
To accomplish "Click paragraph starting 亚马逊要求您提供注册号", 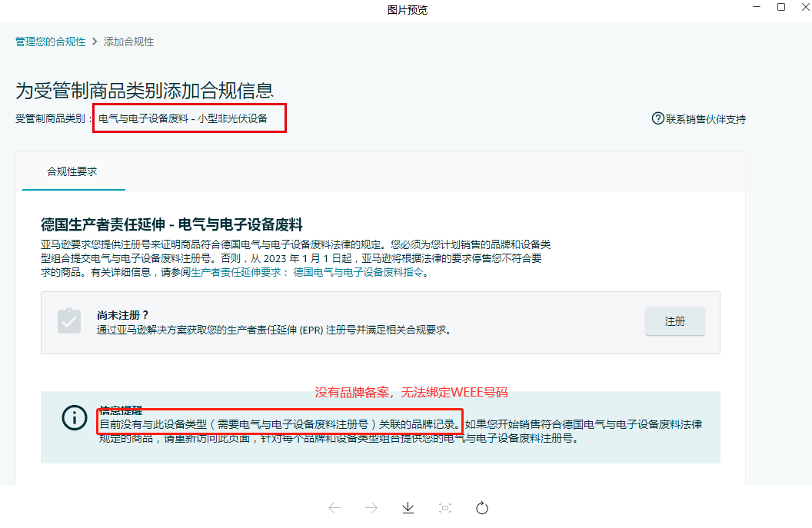I will pyautogui.click(x=296, y=258).
